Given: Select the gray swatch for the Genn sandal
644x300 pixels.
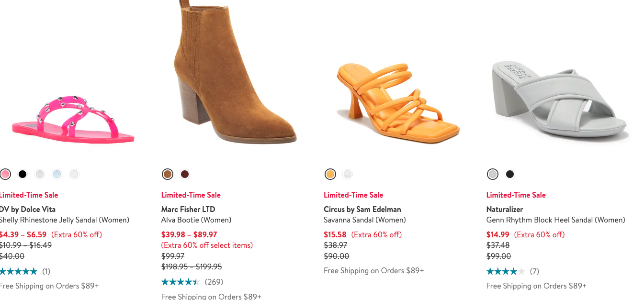Looking at the screenshot, I should pos(493,174).
